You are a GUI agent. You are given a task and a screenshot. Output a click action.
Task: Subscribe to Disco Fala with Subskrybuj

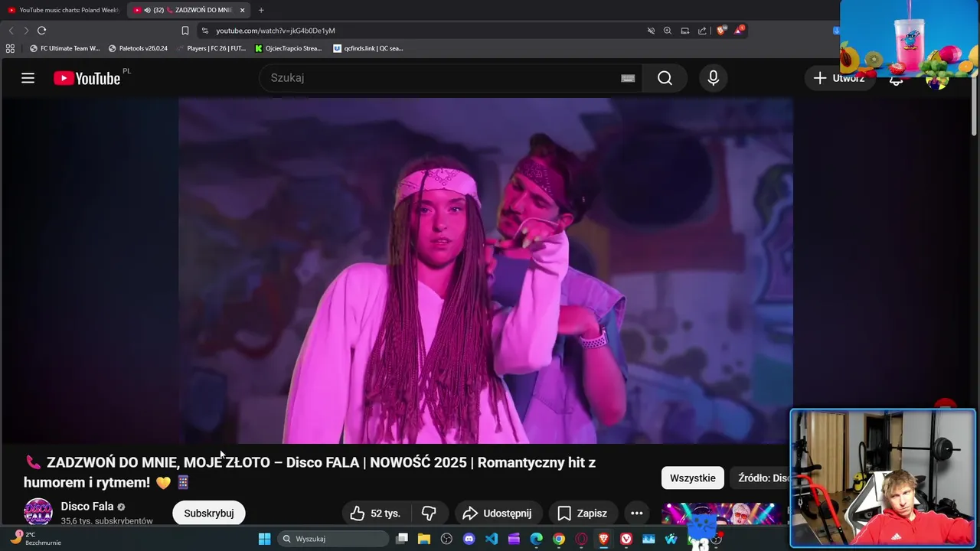208,514
